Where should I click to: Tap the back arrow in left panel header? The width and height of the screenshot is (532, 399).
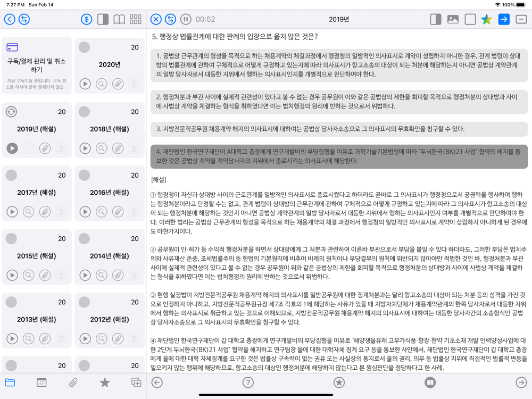pyautogui.click(x=10, y=19)
